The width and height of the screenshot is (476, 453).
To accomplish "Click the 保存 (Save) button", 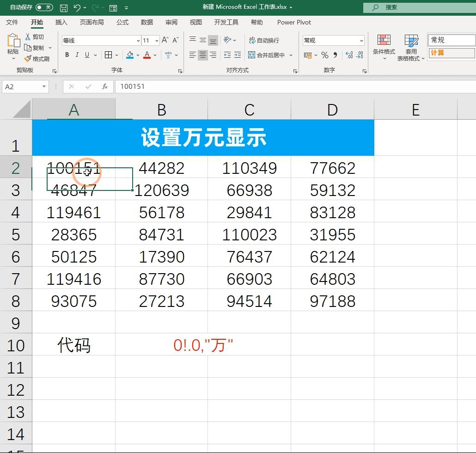I will (x=64, y=7).
